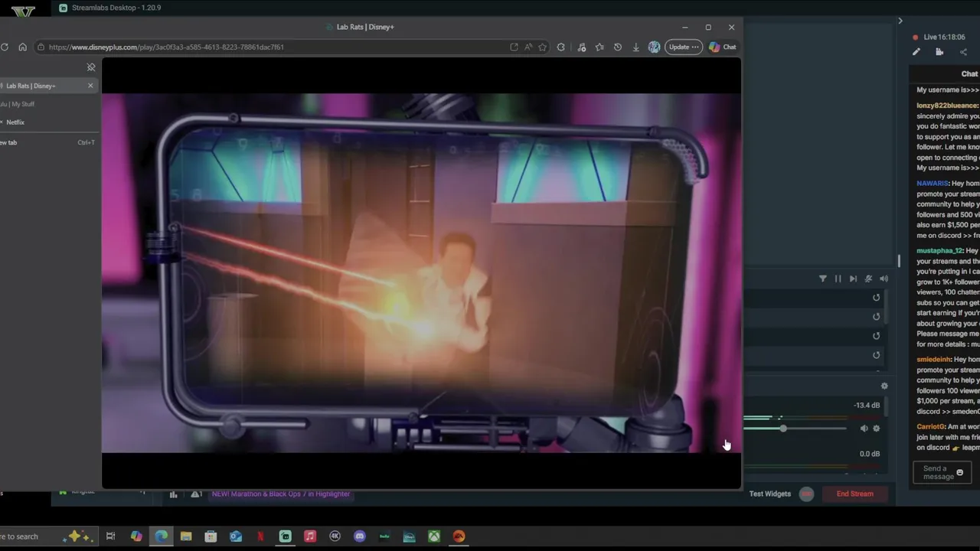Reload the Disney+ page
The width and height of the screenshot is (980, 551).
click(5, 47)
